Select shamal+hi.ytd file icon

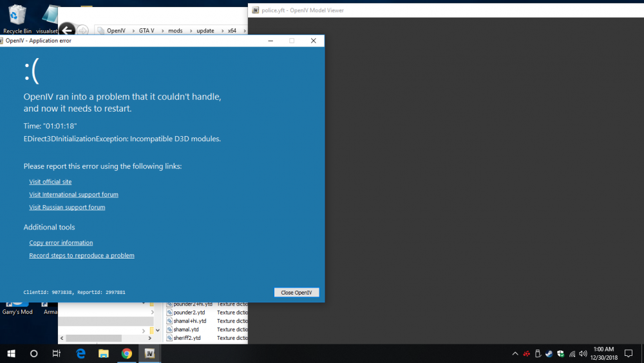tap(169, 321)
